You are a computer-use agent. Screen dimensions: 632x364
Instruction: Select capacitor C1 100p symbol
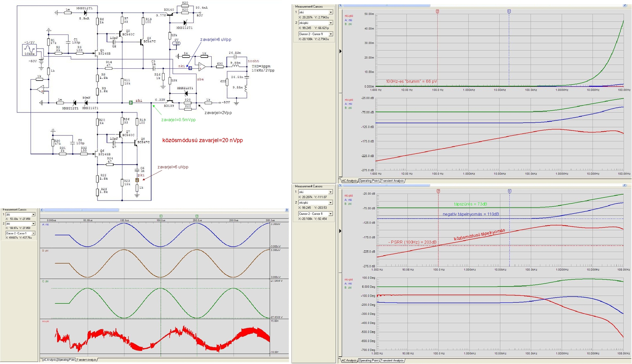tap(68, 42)
